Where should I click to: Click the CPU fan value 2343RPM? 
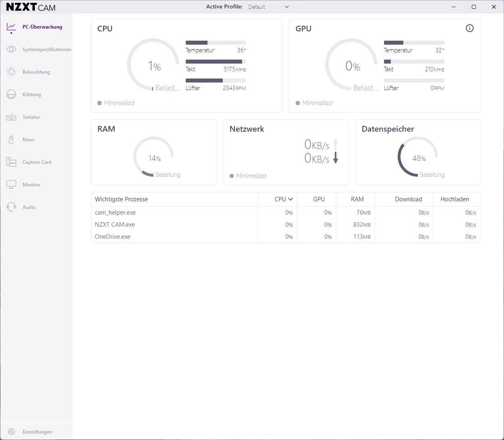[234, 88]
